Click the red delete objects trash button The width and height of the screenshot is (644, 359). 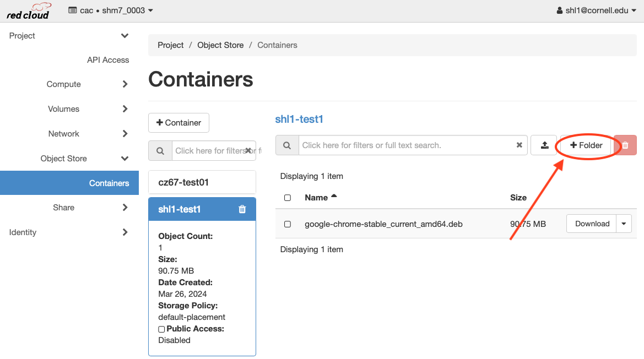click(x=625, y=145)
